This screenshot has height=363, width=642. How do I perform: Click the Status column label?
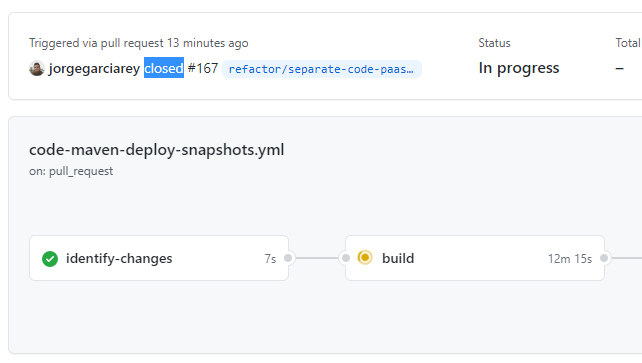coord(494,43)
